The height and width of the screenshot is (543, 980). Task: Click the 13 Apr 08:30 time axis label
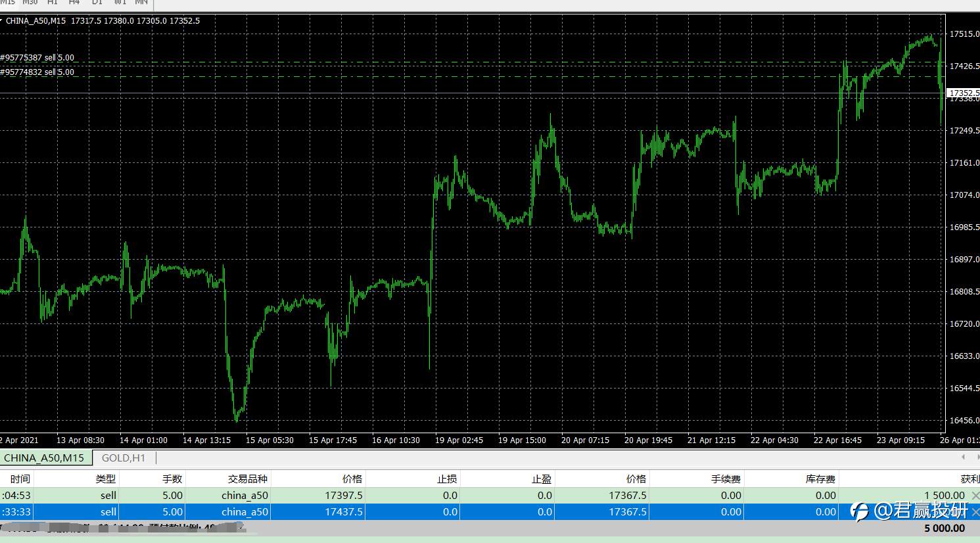[x=80, y=440]
